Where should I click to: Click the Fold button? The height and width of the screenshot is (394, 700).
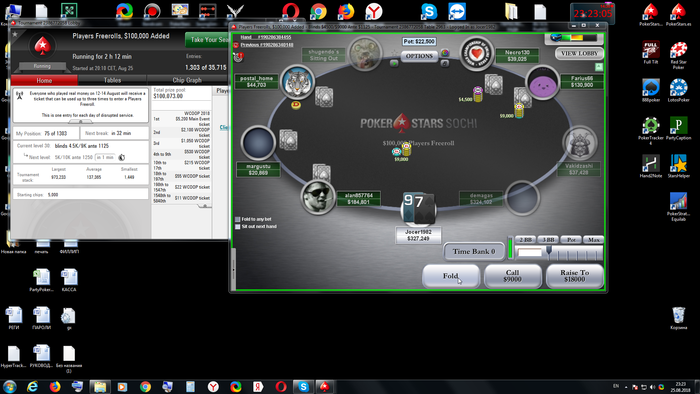pyautogui.click(x=450, y=276)
